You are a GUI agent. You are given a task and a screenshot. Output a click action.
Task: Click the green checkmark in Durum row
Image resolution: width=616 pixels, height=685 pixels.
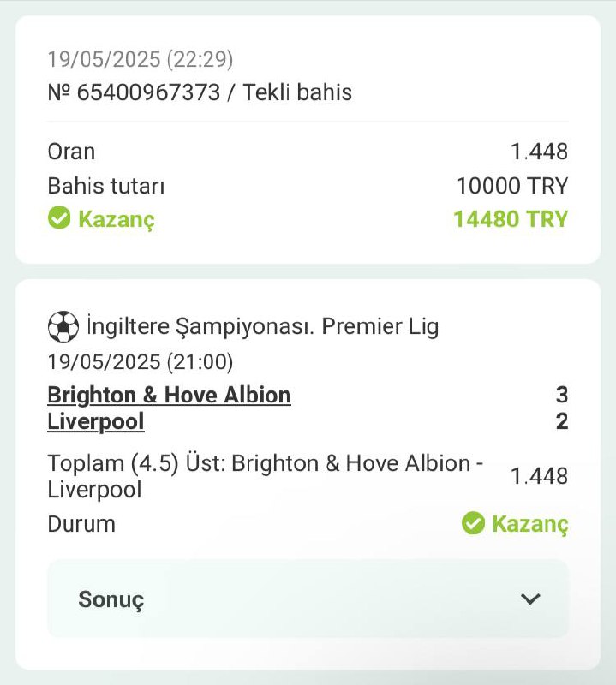[x=473, y=523]
